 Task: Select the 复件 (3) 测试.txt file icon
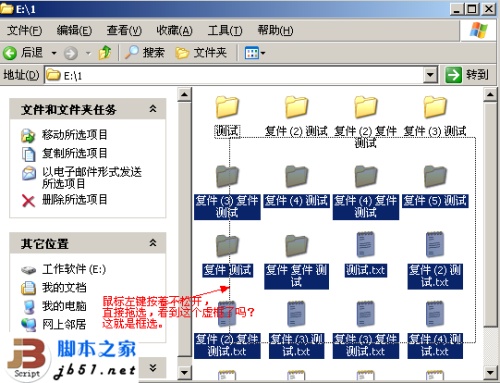point(296,314)
